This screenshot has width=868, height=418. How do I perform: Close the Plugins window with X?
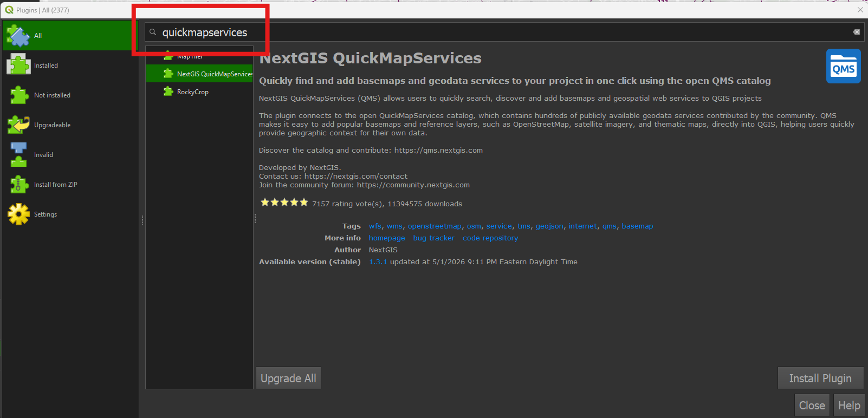point(860,10)
